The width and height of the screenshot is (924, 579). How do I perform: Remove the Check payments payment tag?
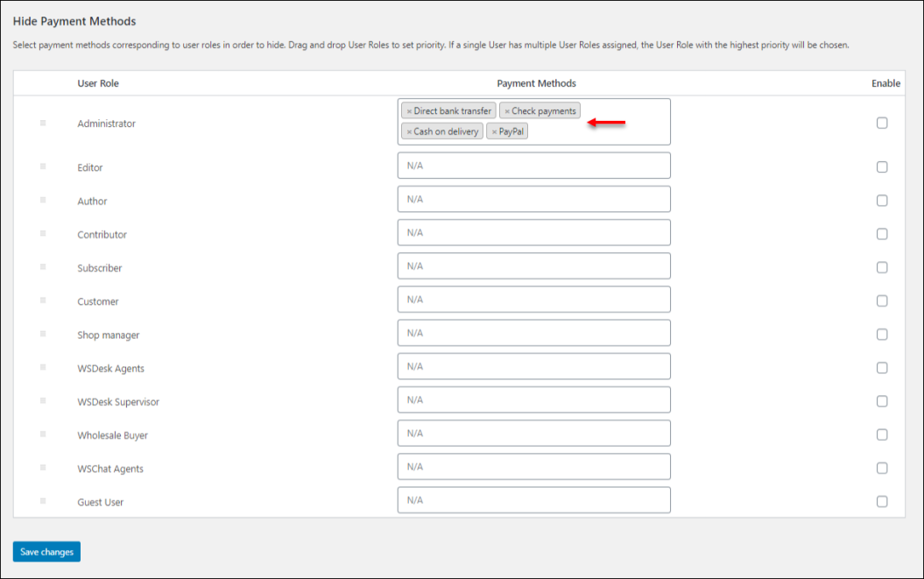pyautogui.click(x=506, y=110)
